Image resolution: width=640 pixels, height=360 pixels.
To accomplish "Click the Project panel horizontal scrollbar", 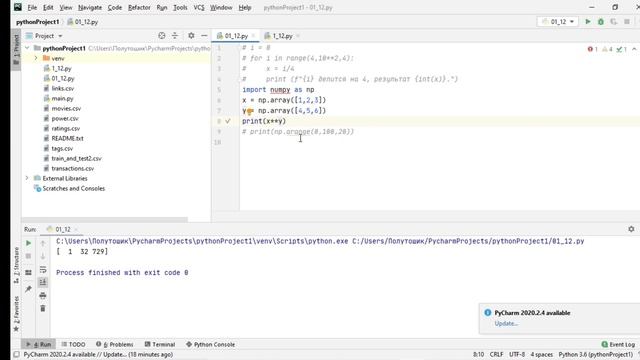I will point(104,220).
